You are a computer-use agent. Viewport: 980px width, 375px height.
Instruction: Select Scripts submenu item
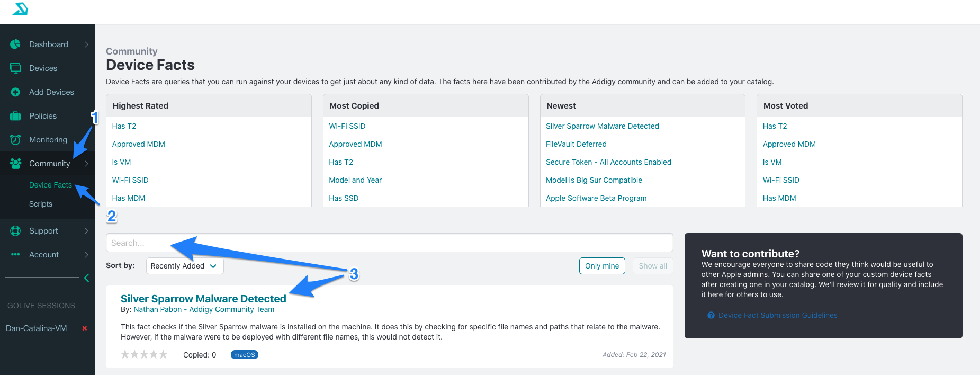click(41, 204)
